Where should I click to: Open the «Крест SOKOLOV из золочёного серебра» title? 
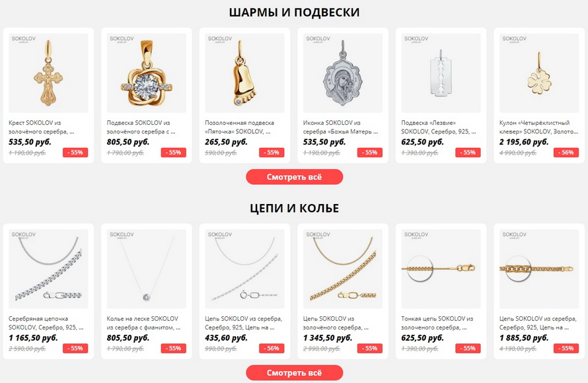41,127
